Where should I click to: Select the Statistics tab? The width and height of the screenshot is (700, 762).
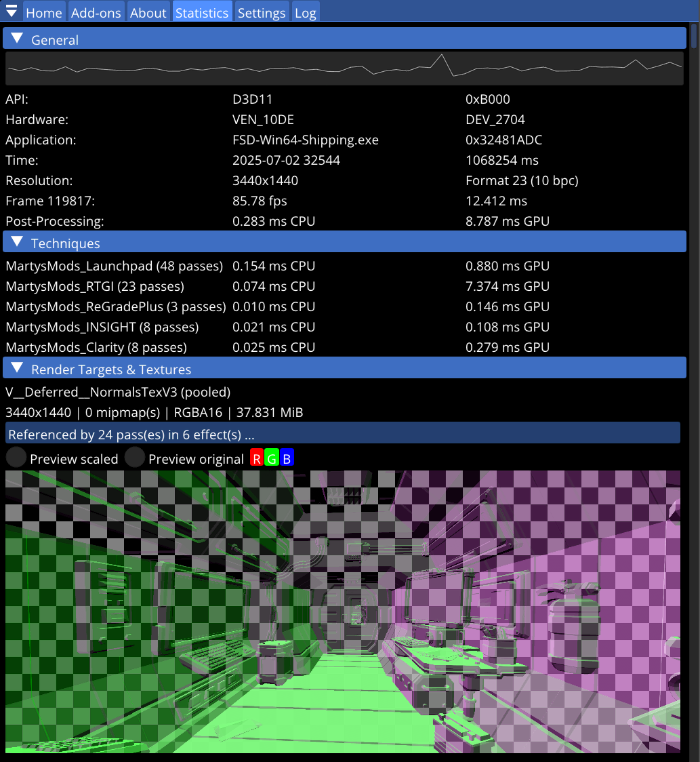pyautogui.click(x=201, y=12)
